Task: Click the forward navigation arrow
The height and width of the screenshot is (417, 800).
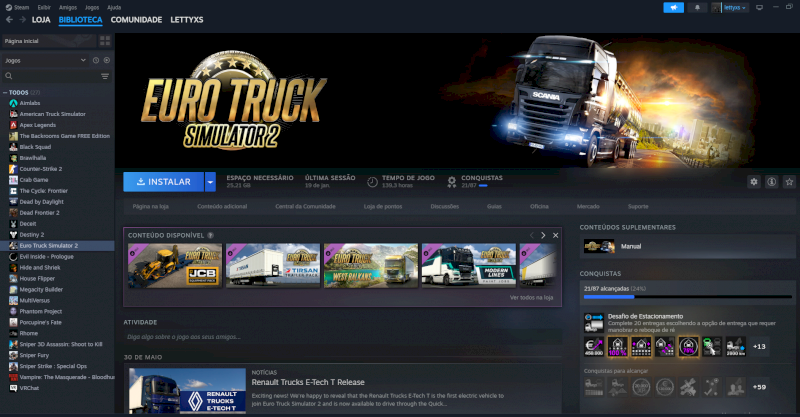Action: click(22, 19)
